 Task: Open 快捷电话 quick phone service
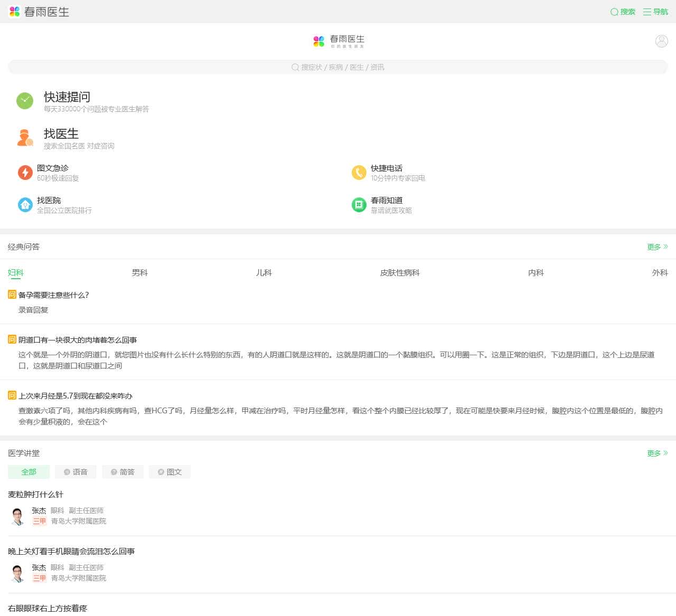[x=387, y=168]
